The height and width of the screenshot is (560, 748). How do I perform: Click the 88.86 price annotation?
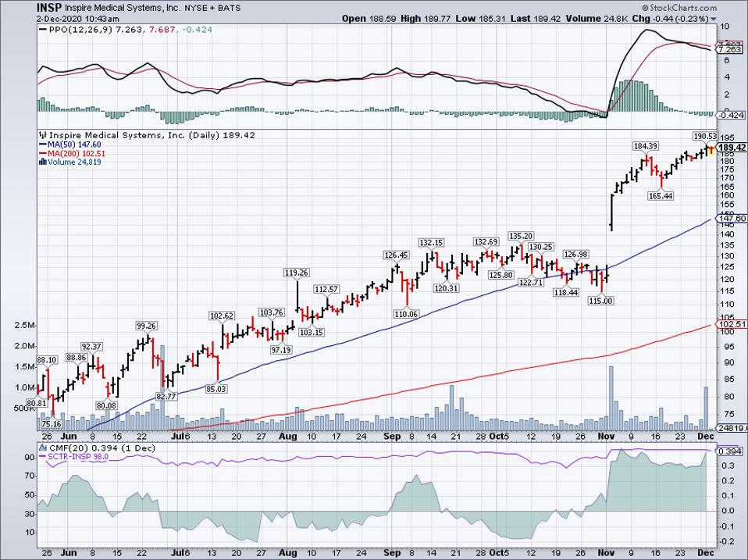point(77,357)
